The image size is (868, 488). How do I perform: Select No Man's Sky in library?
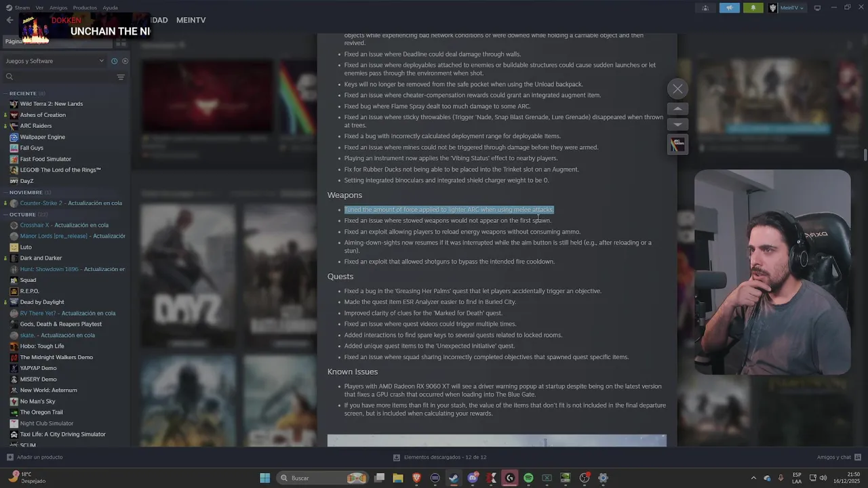[x=38, y=401]
